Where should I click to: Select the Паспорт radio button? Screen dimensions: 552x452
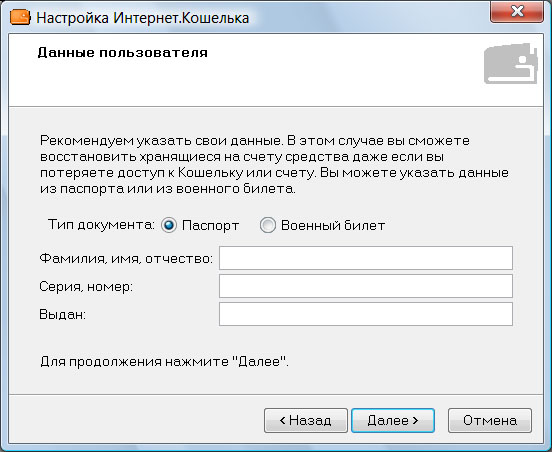(169, 225)
